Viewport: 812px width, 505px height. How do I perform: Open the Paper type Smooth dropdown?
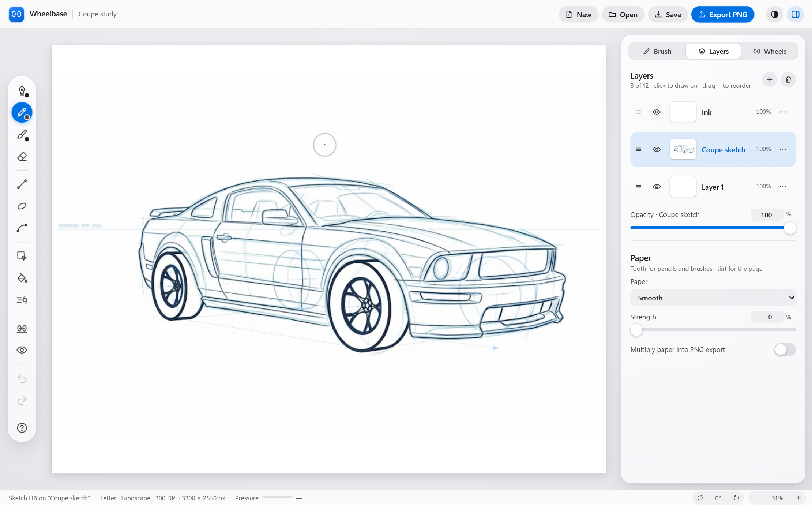point(713,298)
